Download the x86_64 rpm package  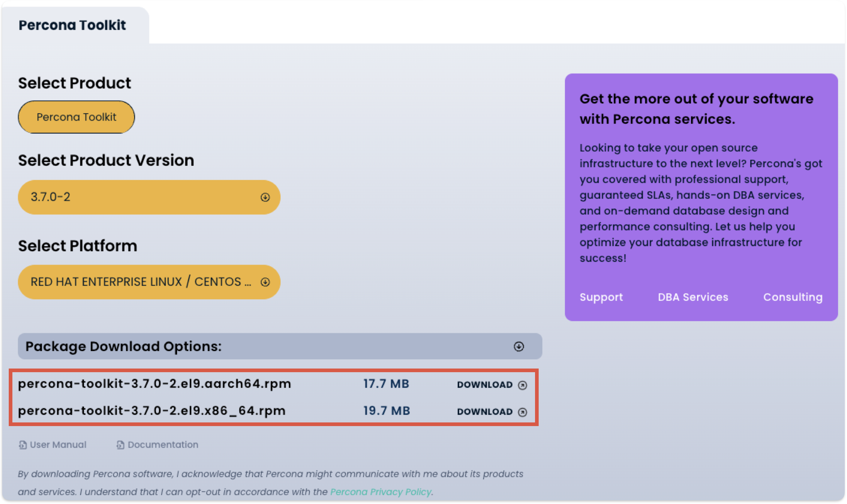pyautogui.click(x=485, y=412)
